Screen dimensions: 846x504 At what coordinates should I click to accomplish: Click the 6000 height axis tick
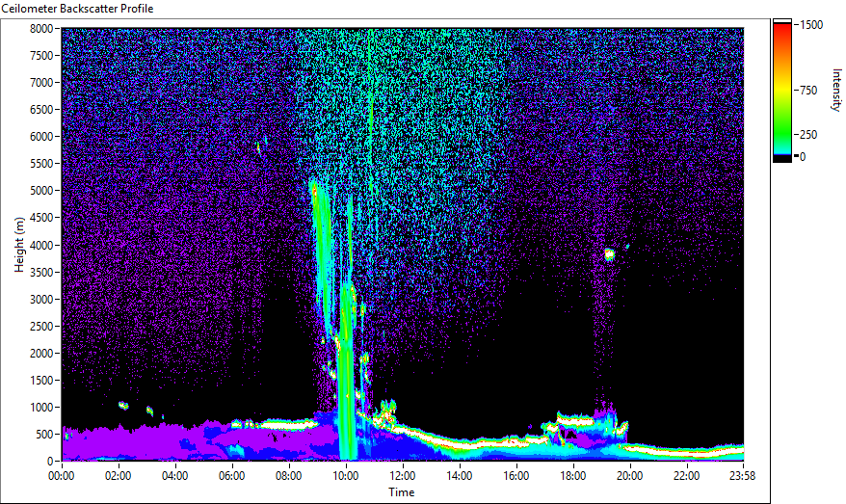(41, 137)
